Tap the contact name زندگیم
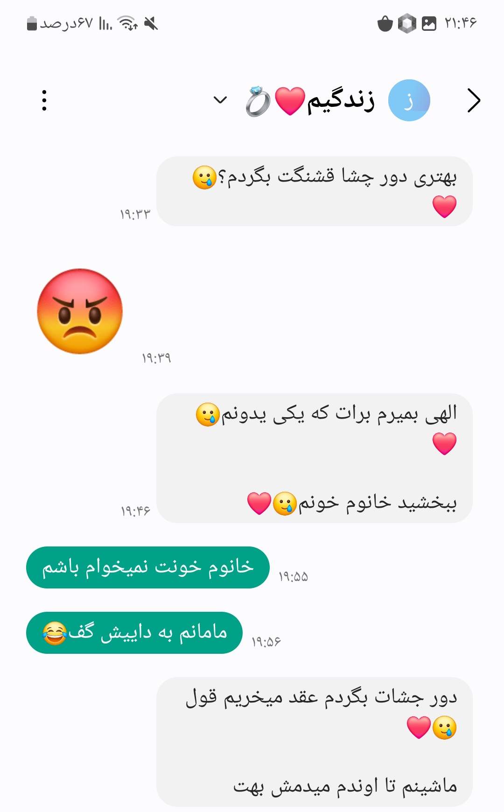This screenshot has height=812, width=504. tap(341, 100)
